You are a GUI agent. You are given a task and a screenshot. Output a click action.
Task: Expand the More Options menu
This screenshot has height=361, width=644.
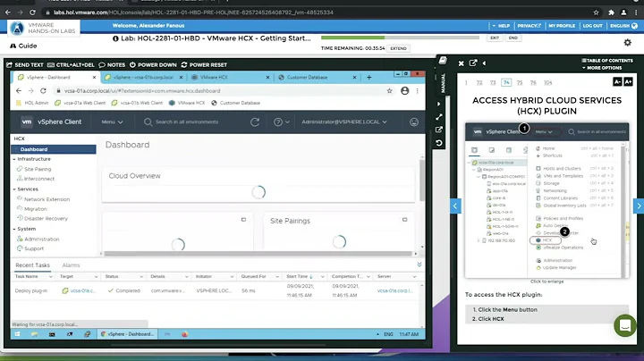tap(602, 68)
